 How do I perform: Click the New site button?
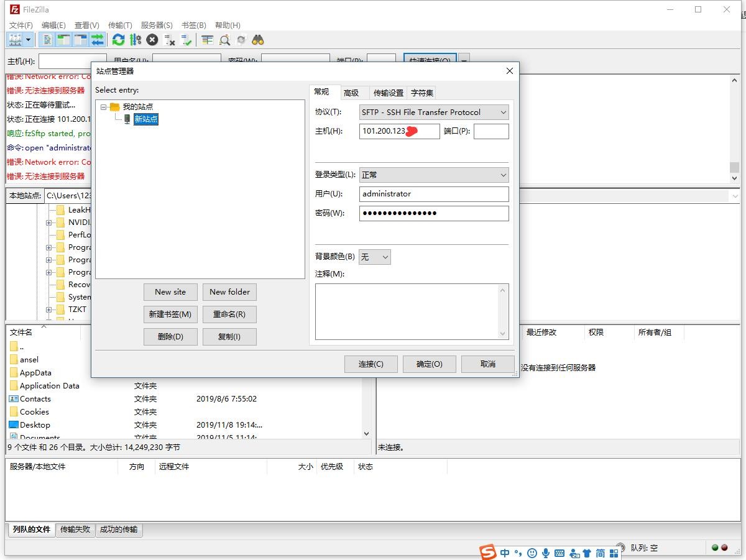tap(170, 292)
